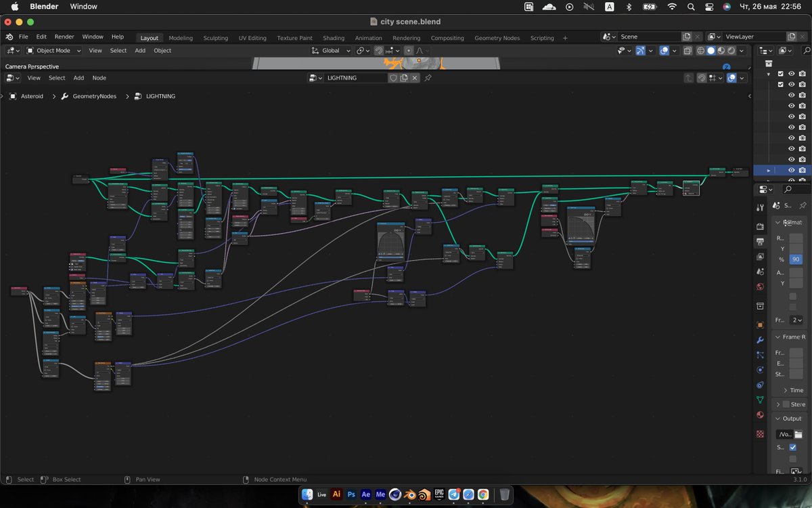Expand the highlighted outliner row triangle
The image size is (812, 508).
coord(768,170)
